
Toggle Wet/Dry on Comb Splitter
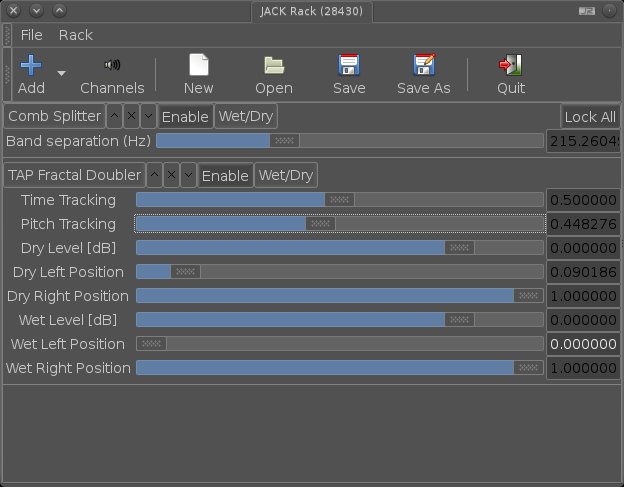[x=246, y=116]
